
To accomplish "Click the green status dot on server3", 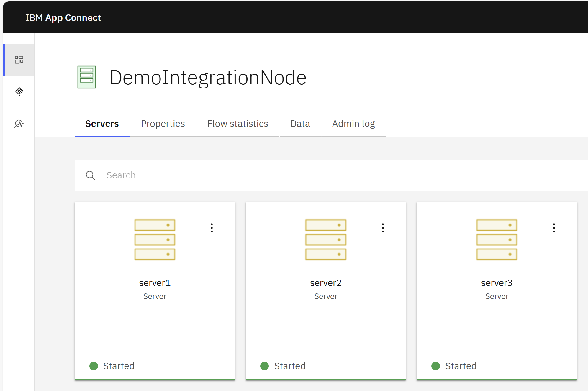I will point(435,366).
